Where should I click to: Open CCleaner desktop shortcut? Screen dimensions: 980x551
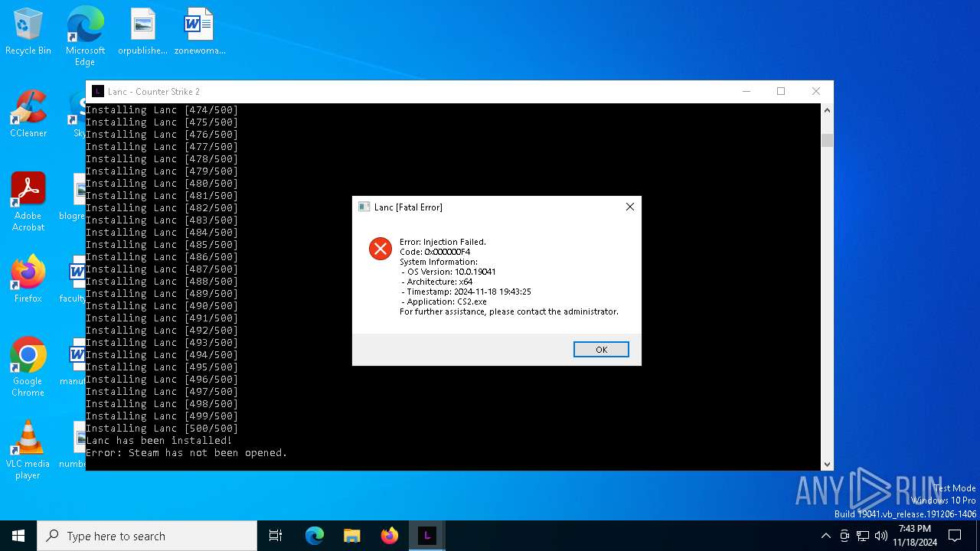coord(28,114)
